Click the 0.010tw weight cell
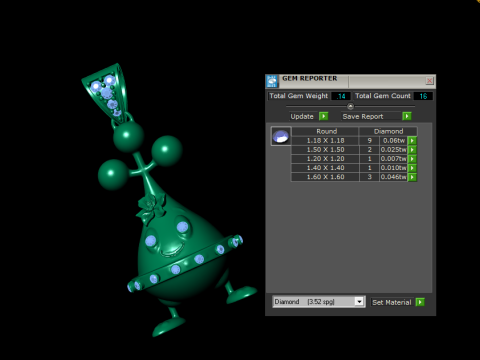The image size is (480, 360). (x=394, y=168)
